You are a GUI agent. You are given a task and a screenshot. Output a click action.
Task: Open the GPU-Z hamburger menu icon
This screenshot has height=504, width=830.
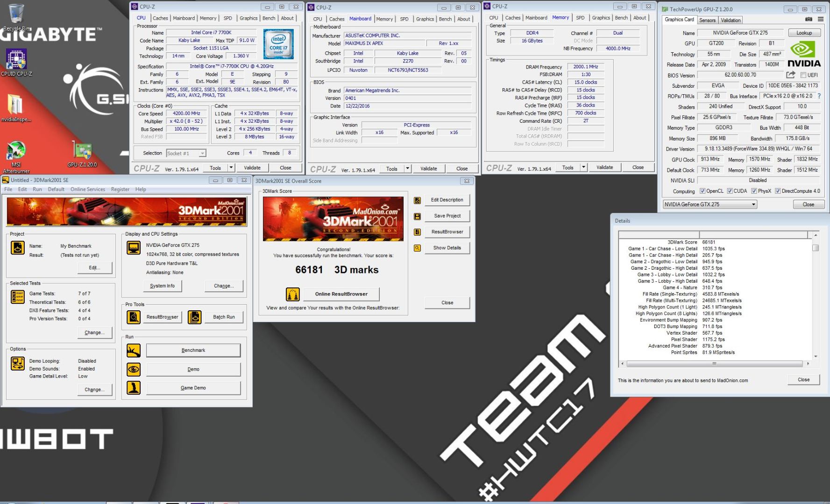click(821, 20)
